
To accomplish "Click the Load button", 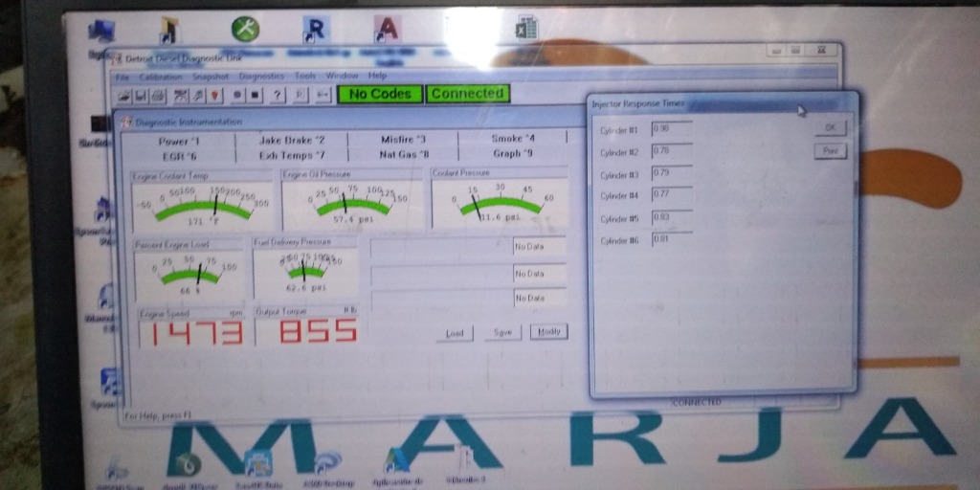I will [455, 333].
